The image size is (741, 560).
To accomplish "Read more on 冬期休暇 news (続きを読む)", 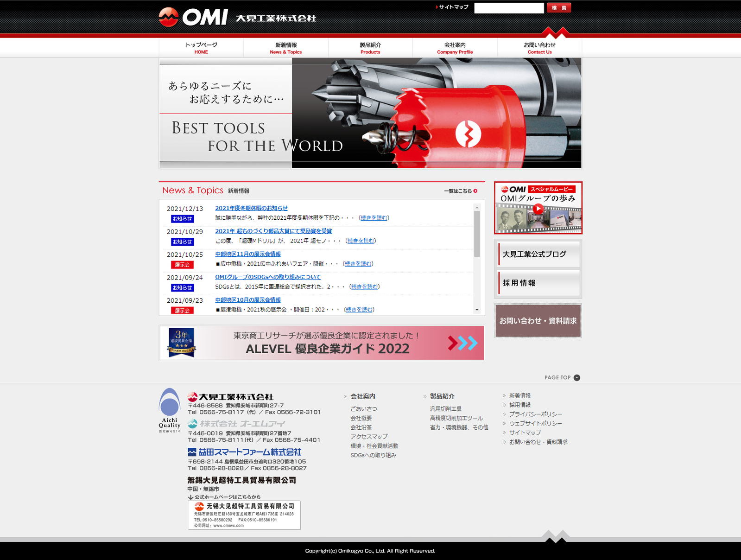I will tap(374, 218).
